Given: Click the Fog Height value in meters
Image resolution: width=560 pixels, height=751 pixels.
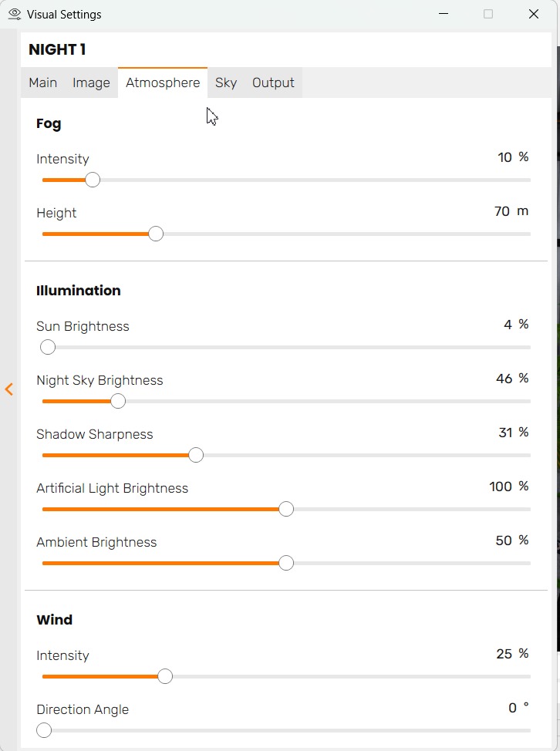Looking at the screenshot, I should [x=502, y=211].
